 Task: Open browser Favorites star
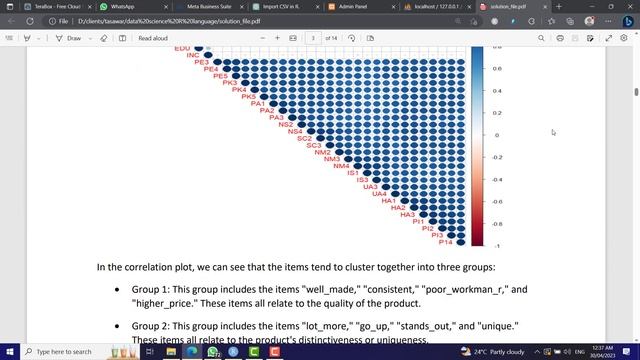(551, 21)
